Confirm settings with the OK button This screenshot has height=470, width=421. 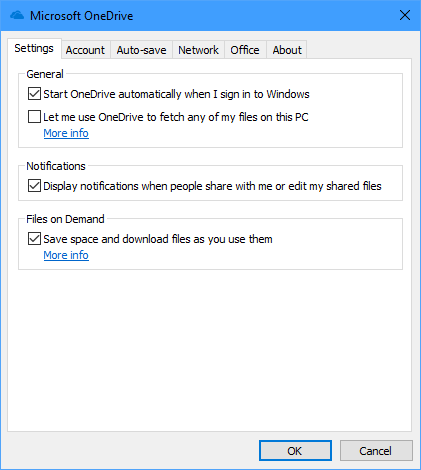click(x=295, y=451)
